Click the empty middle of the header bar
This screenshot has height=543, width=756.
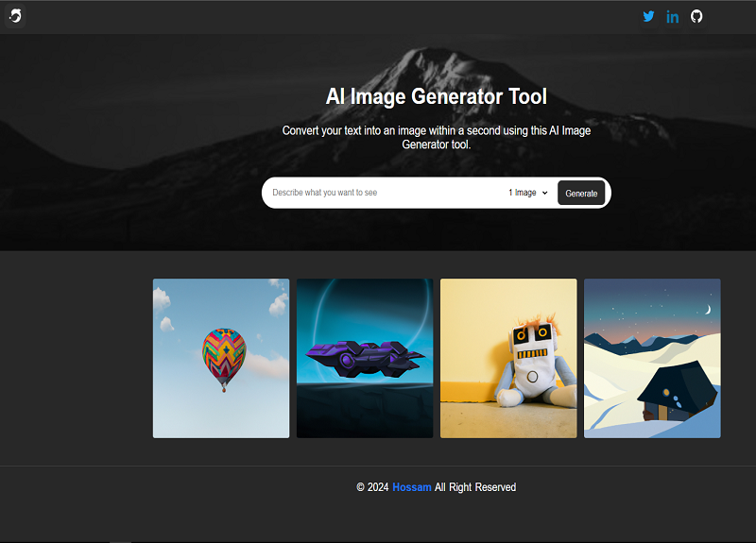pos(331,16)
